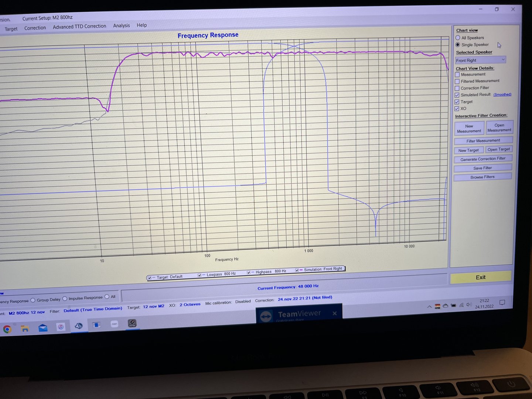Show hidden system tray icons
This screenshot has height=399, width=532.
tap(429, 307)
